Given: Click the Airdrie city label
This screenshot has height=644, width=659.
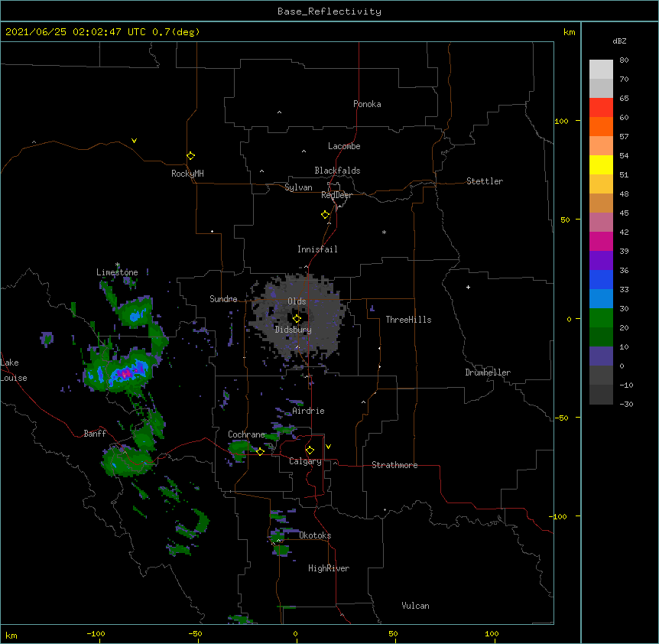Looking at the screenshot, I should pos(308,411).
